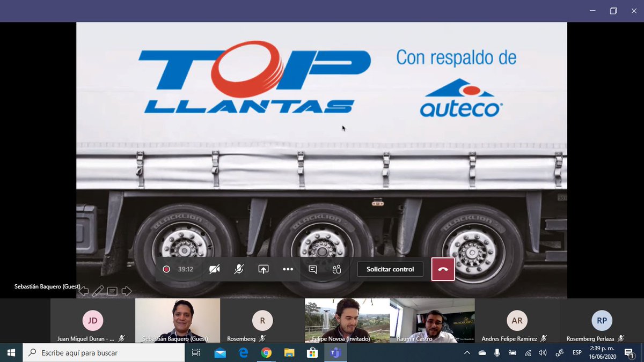Image resolution: width=644 pixels, height=362 pixels.
Task: Open File Explorer from taskbar
Action: (x=289, y=352)
